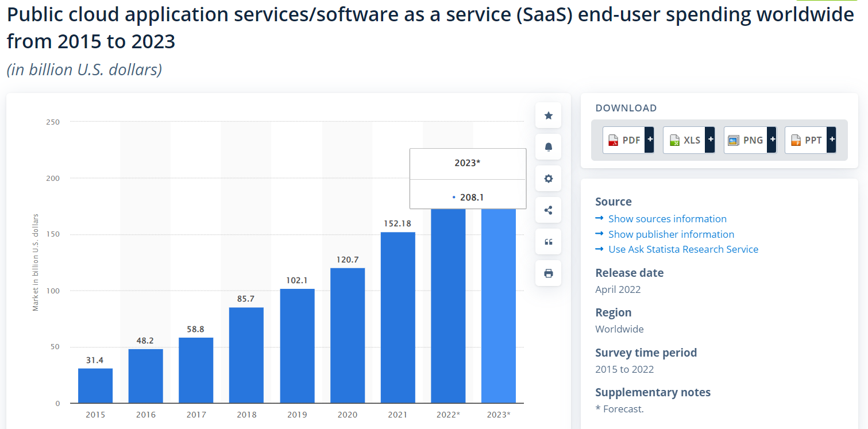Click the 2015 to 2022 text
Screen dimensions: 868x429
pos(624,369)
